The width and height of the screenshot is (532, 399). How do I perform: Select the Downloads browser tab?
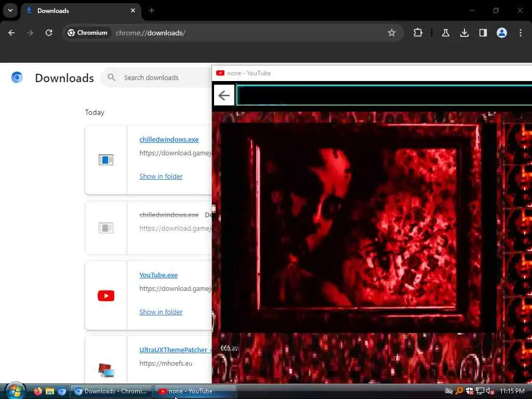[81, 11]
